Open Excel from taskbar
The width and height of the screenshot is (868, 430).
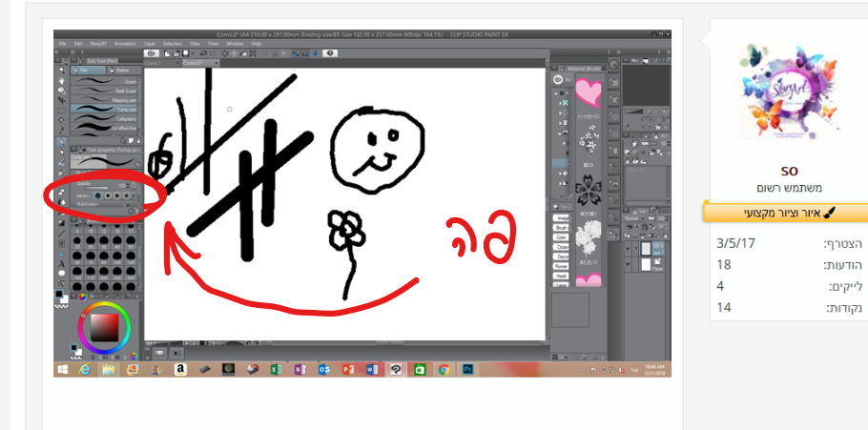coord(276,370)
